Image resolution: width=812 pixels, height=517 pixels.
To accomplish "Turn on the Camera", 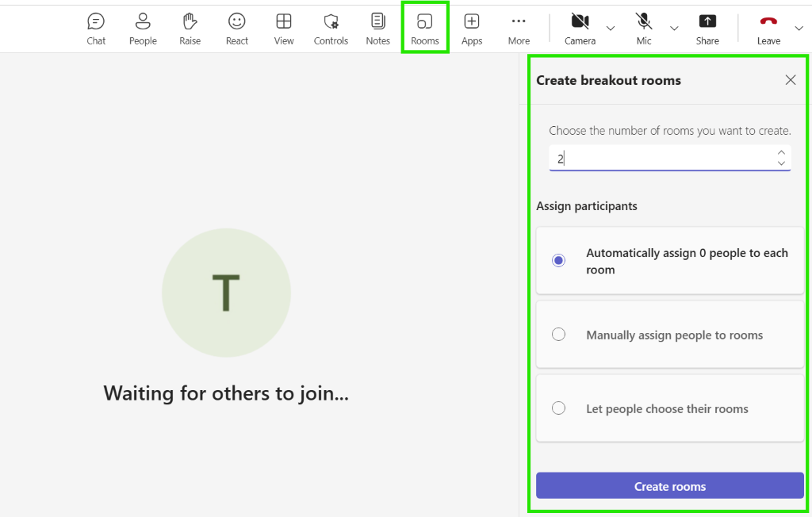I will tap(580, 29).
